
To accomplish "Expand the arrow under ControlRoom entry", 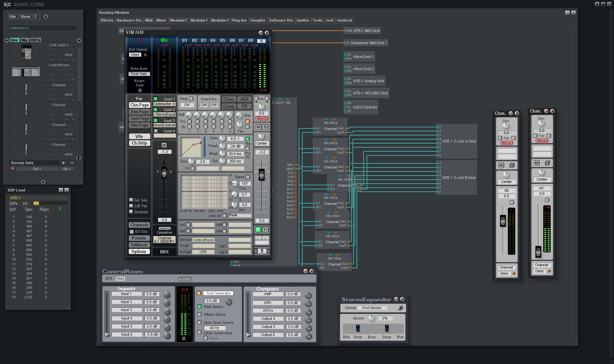I will (73, 80).
